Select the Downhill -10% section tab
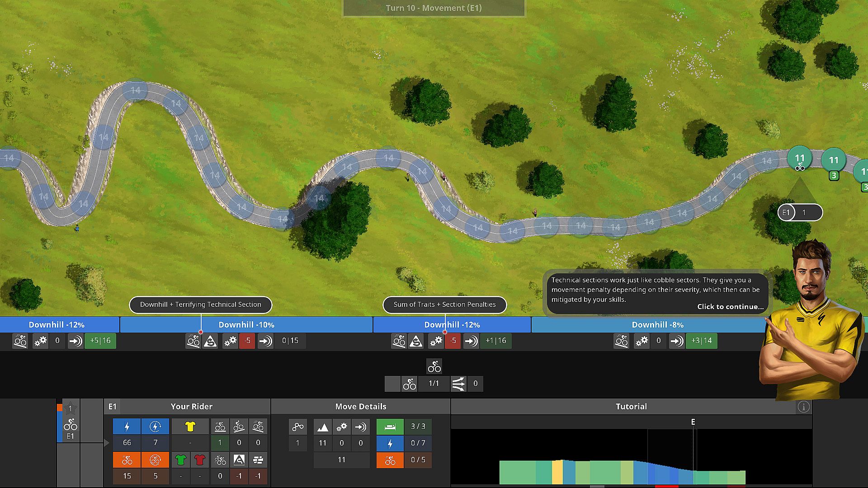 coord(246,325)
